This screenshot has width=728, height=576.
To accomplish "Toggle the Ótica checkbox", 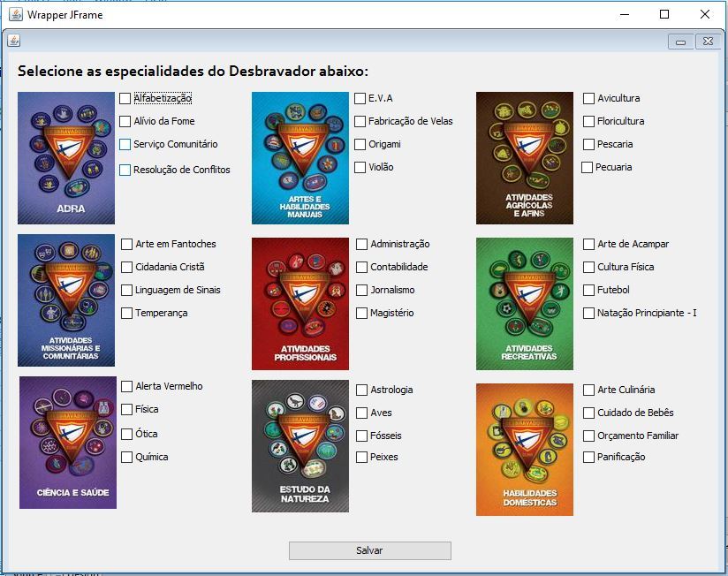I will tap(126, 434).
